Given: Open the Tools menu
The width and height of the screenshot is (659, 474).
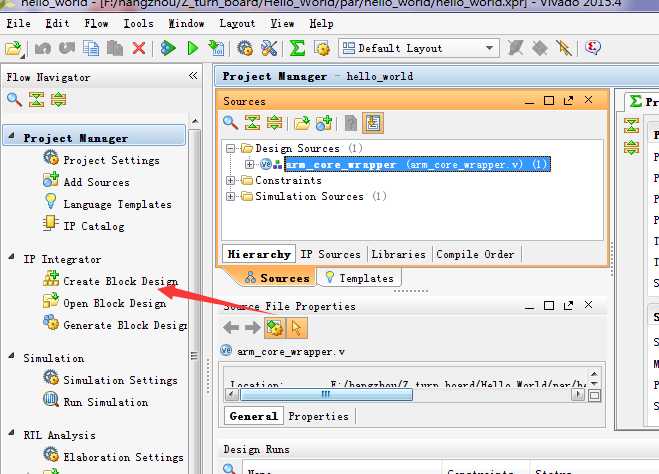Looking at the screenshot, I should (138, 24).
